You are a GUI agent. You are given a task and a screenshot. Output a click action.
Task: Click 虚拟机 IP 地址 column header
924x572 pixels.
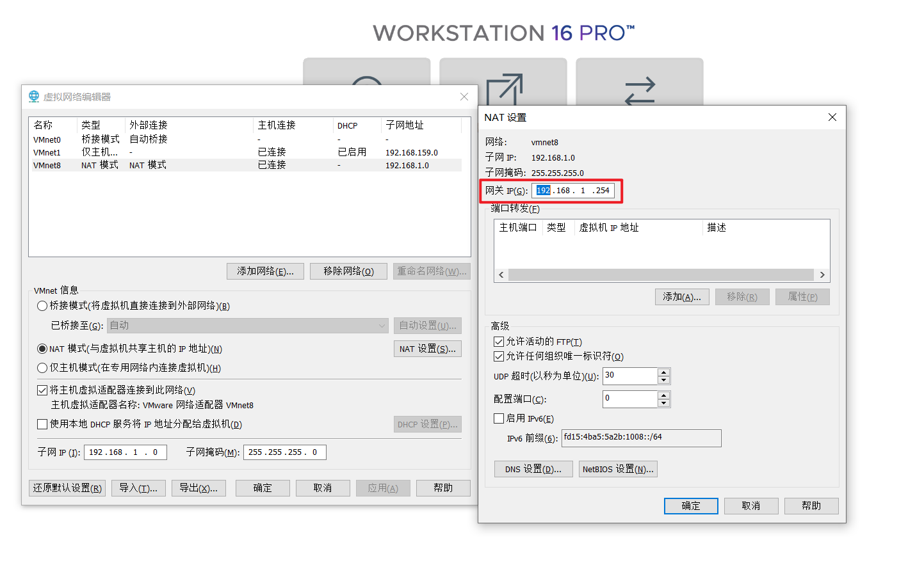(638, 228)
